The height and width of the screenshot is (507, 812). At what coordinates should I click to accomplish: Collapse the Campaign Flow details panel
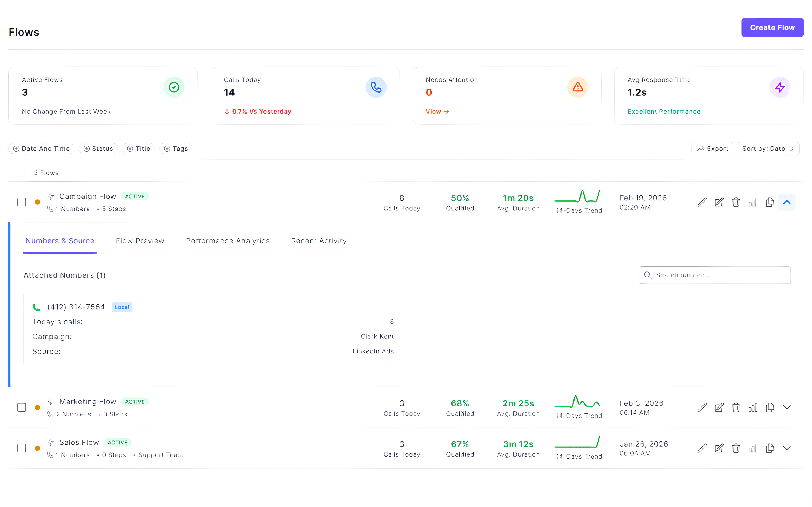pos(787,202)
